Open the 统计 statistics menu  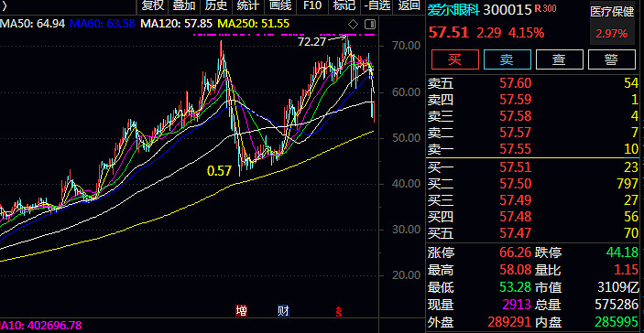click(248, 5)
